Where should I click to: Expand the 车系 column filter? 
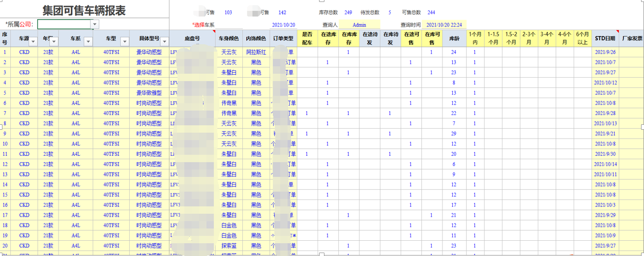point(88,42)
